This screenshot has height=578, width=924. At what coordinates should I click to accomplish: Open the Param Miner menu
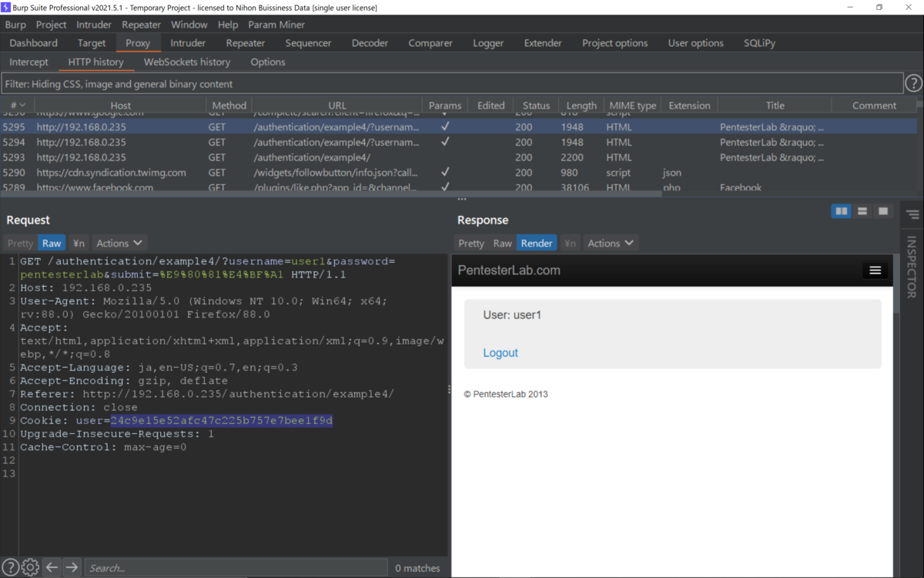point(276,25)
